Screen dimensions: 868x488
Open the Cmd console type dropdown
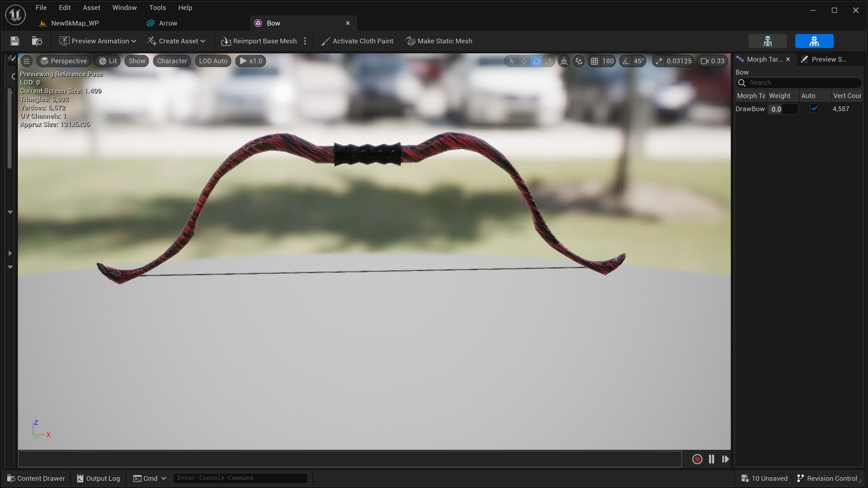150,478
